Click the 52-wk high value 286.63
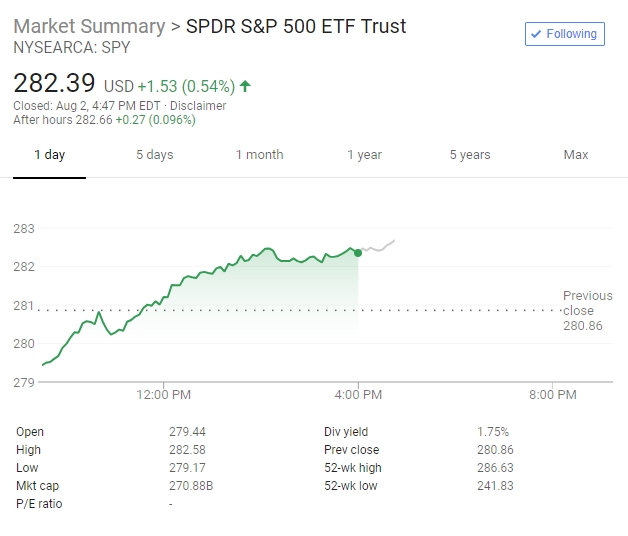Viewport: 628px width, 536px height. [496, 468]
